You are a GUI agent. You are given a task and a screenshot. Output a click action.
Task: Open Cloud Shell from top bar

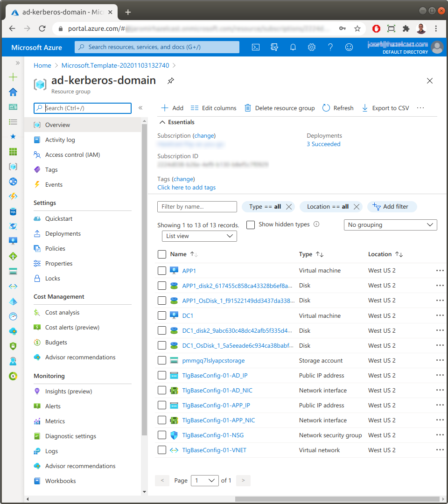pyautogui.click(x=256, y=47)
